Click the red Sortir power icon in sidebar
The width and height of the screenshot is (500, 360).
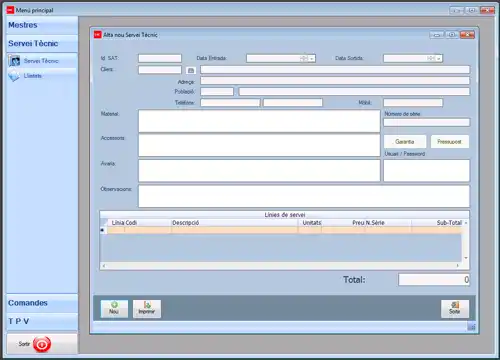pos(42,344)
